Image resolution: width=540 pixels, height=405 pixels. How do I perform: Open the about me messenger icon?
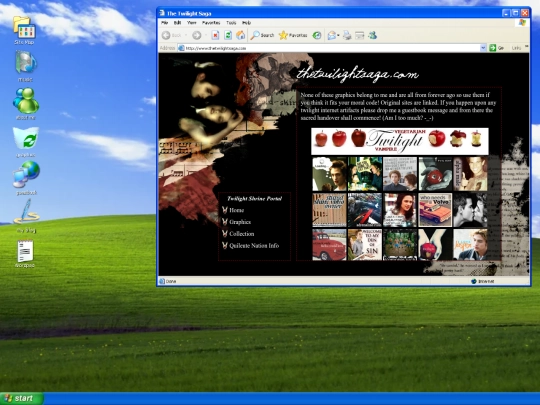(x=25, y=104)
